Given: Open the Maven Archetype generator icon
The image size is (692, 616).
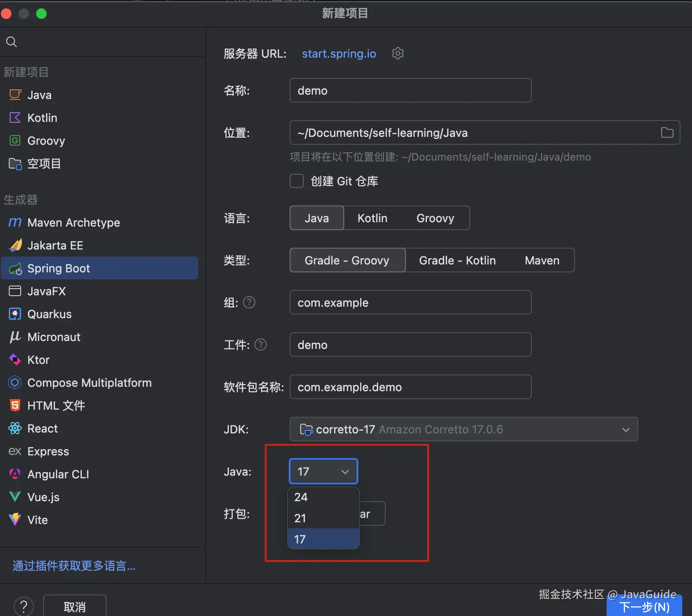Looking at the screenshot, I should (15, 222).
